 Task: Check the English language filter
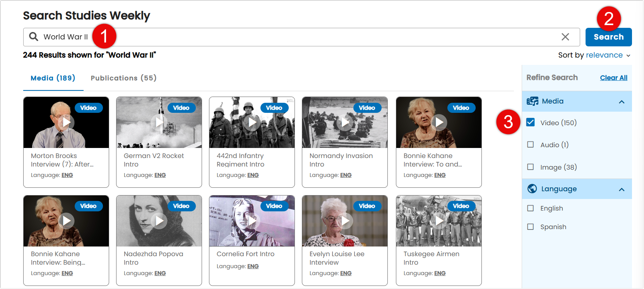click(530, 208)
